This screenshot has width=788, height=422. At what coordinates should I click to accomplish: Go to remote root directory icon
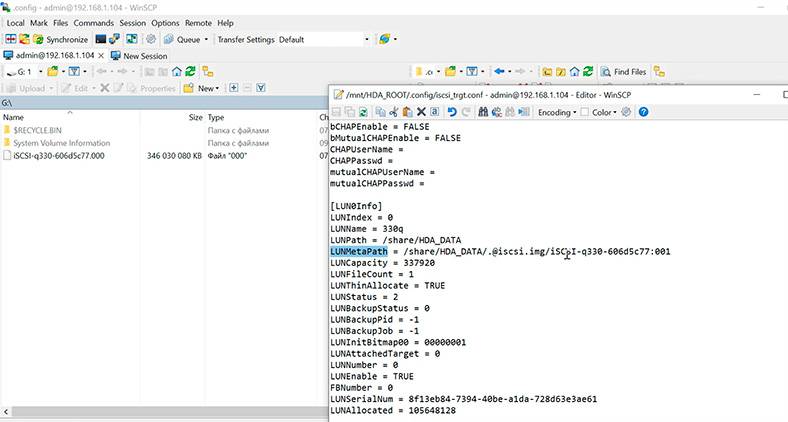(561, 71)
